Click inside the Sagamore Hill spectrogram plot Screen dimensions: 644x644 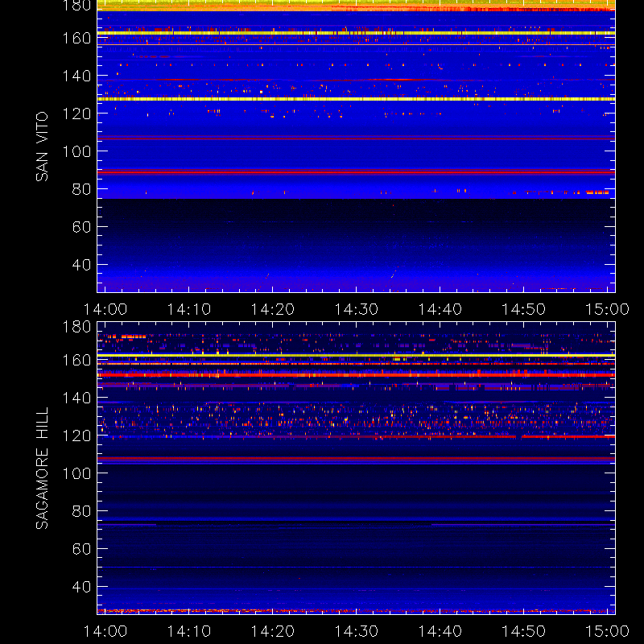pos(356,468)
